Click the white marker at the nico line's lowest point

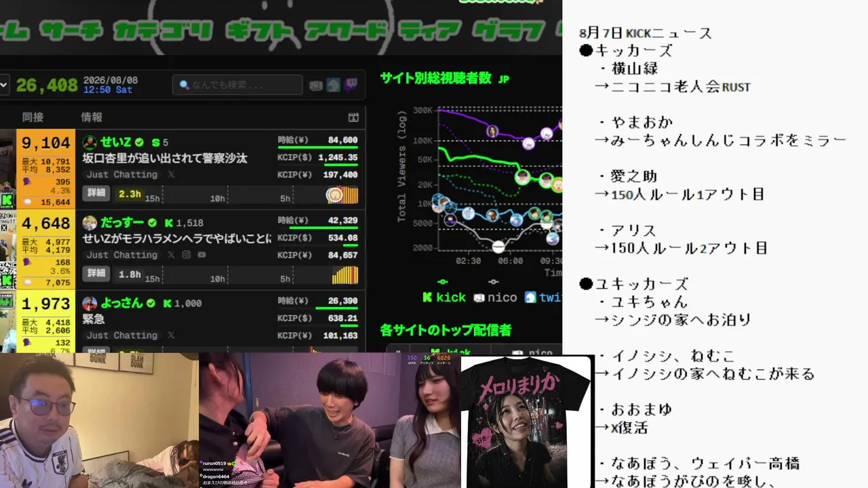point(498,247)
